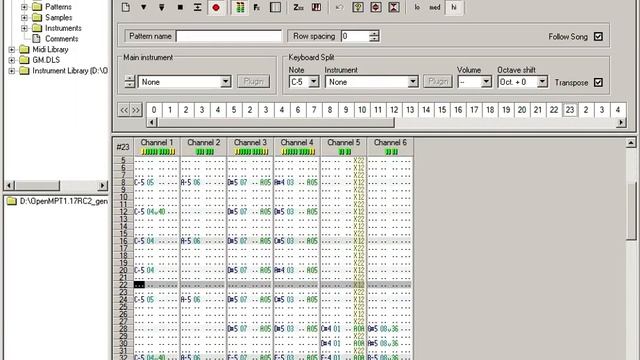Click the order list scrollbar thumb
The height and width of the screenshot is (360, 640).
[276, 122]
